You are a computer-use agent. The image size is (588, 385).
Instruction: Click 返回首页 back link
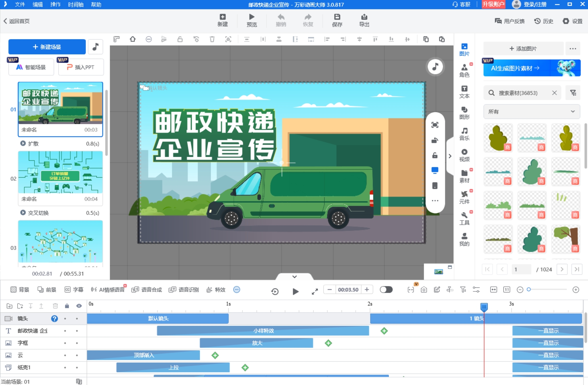(17, 21)
